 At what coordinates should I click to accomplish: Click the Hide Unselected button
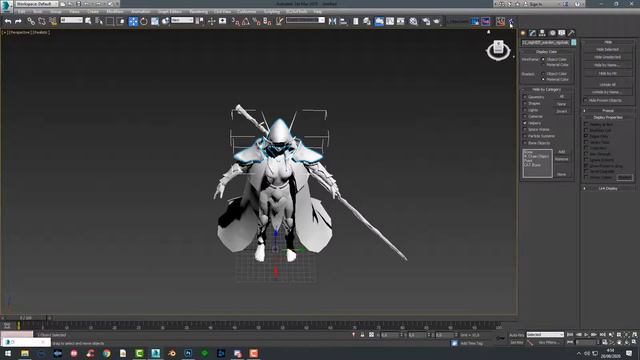tap(607, 57)
